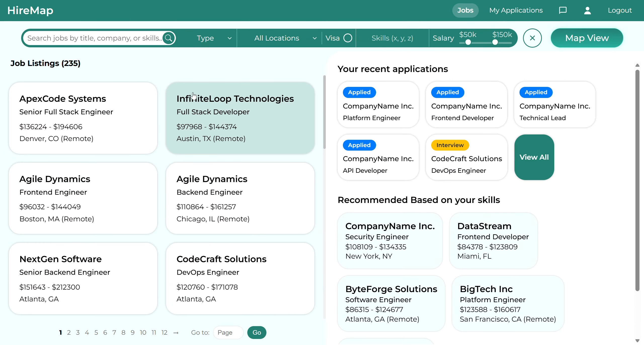Open applied API Developer application card
The width and height of the screenshot is (644, 345).
tap(378, 157)
